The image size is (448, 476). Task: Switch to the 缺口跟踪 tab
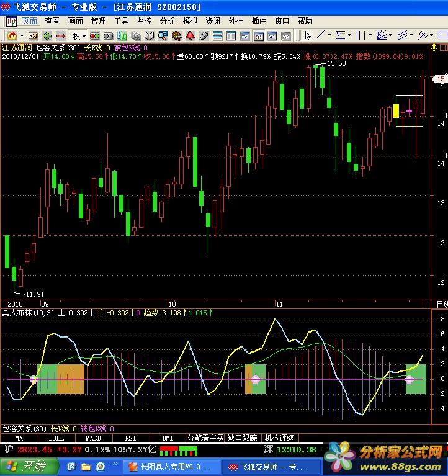242,438
